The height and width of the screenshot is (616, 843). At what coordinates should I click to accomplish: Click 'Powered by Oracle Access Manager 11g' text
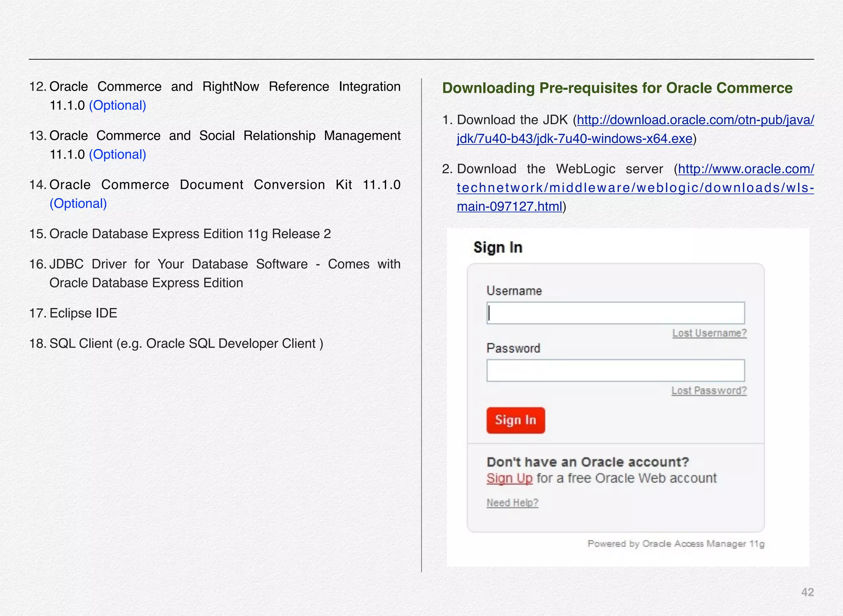(x=676, y=544)
